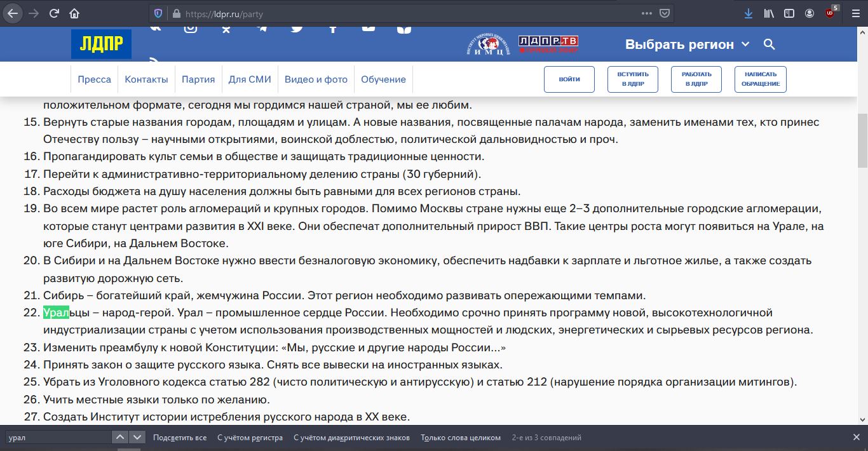This screenshot has height=451, width=868.
Task: Click the page vertical scrollbar thumb
Action: pos(862,140)
